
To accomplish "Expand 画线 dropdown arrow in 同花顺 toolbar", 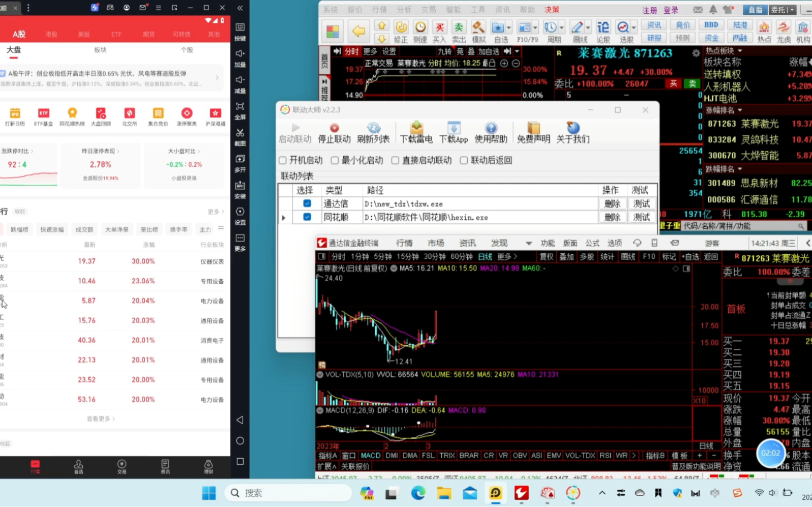I will pyautogui.click(x=588, y=27).
